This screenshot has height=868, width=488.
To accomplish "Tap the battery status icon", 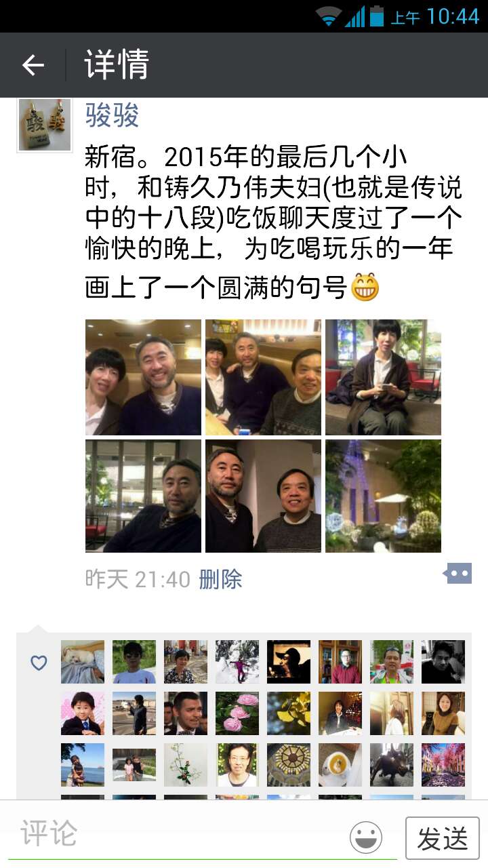I will pyautogui.click(x=377, y=16).
